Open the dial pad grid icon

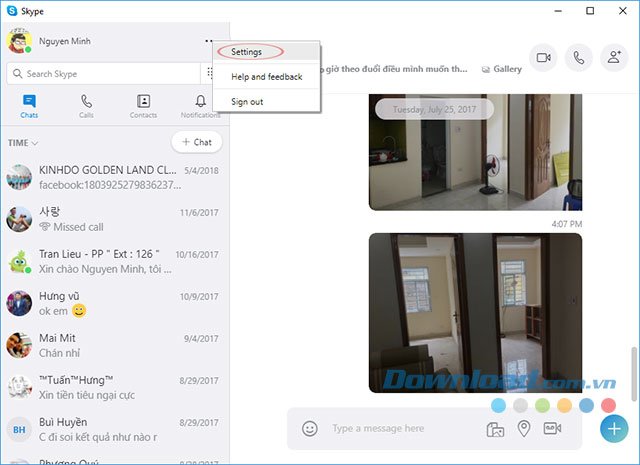[209, 73]
